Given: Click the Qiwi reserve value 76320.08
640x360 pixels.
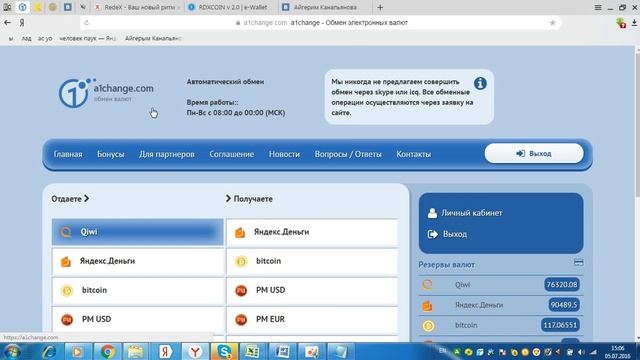Looking at the screenshot, I should click(x=562, y=284).
